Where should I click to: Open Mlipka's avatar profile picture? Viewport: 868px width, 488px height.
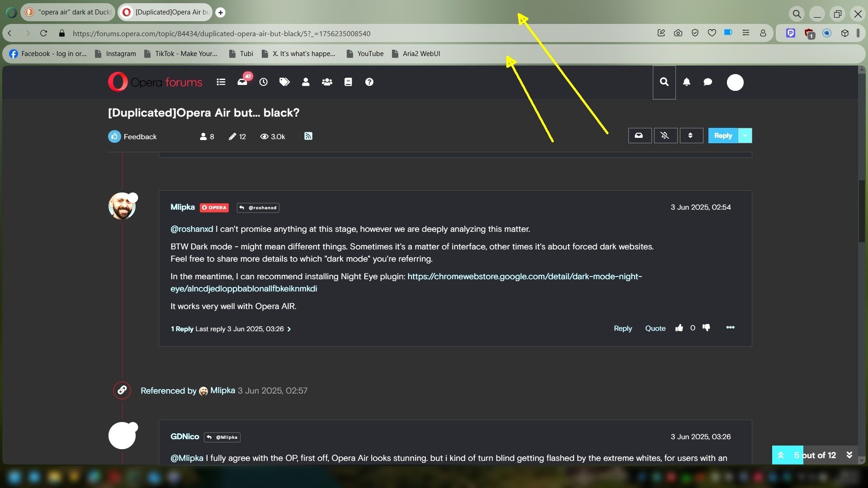click(122, 206)
